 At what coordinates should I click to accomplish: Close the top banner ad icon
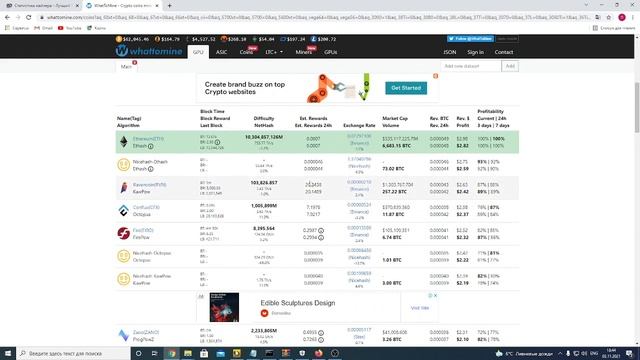(x=436, y=76)
